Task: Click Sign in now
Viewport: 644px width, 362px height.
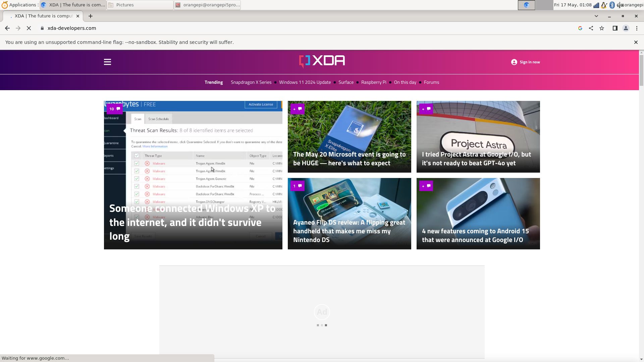Action: [526, 62]
